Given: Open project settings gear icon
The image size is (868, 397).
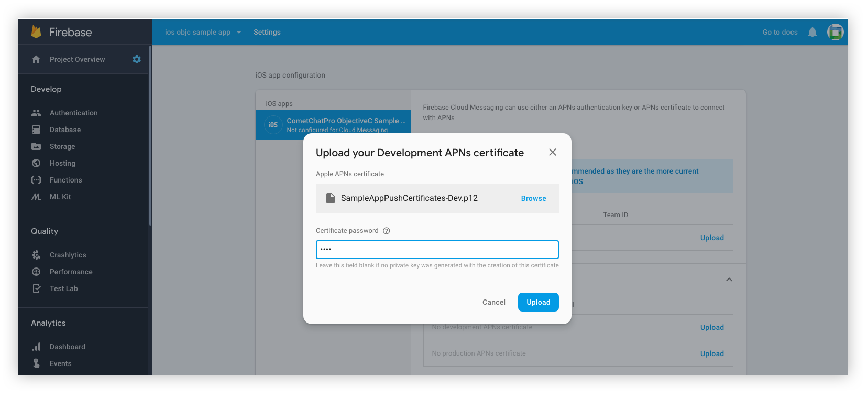Looking at the screenshot, I should 137,59.
